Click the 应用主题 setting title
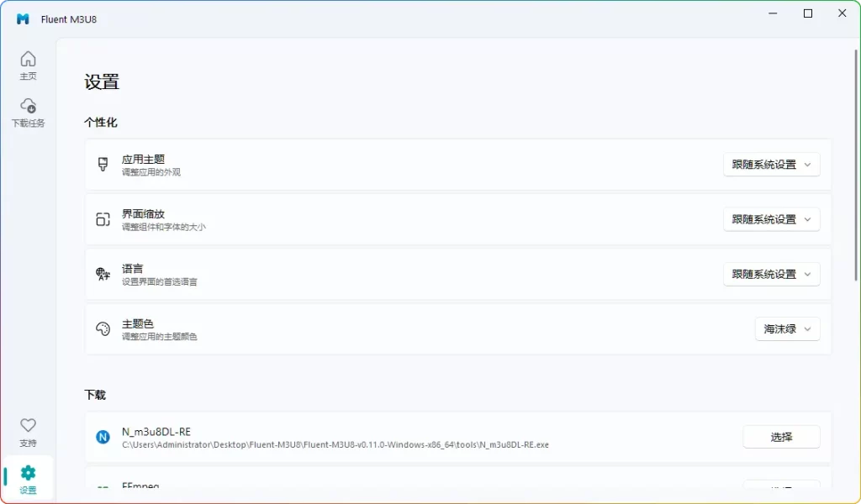 tap(143, 159)
